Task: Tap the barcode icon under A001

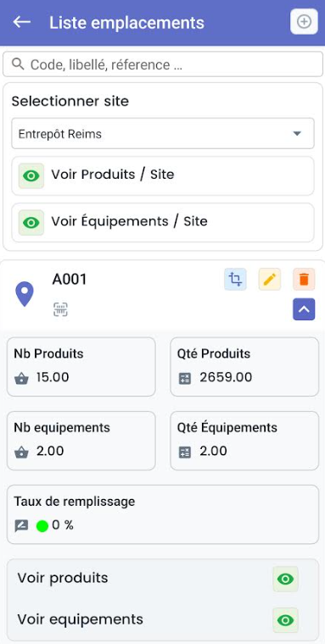Action: (60, 309)
